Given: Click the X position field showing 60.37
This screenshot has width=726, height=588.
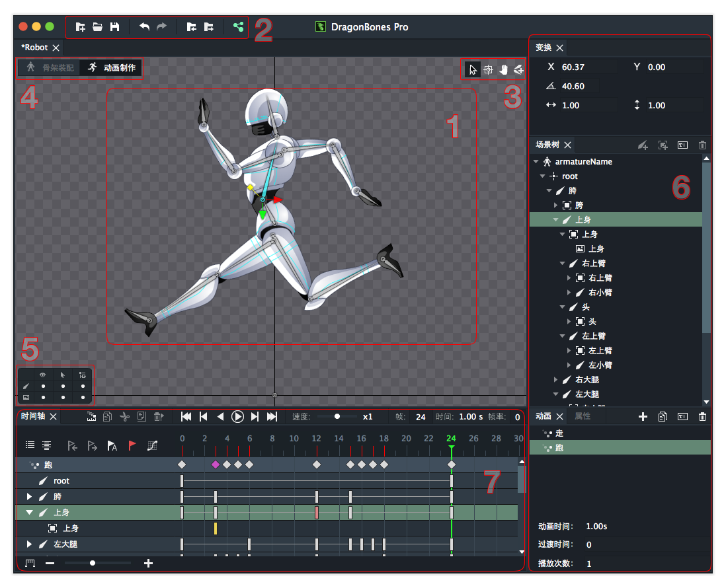Looking at the screenshot, I should click(x=588, y=67).
